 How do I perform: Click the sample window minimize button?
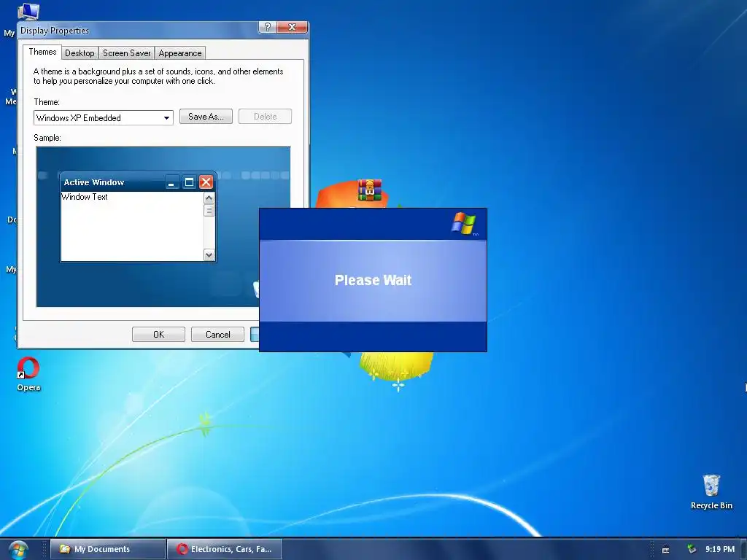click(x=171, y=182)
